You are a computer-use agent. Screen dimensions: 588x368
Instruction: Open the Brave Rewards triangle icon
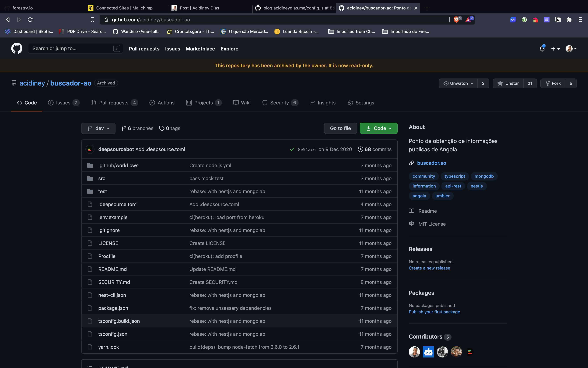[x=468, y=19]
